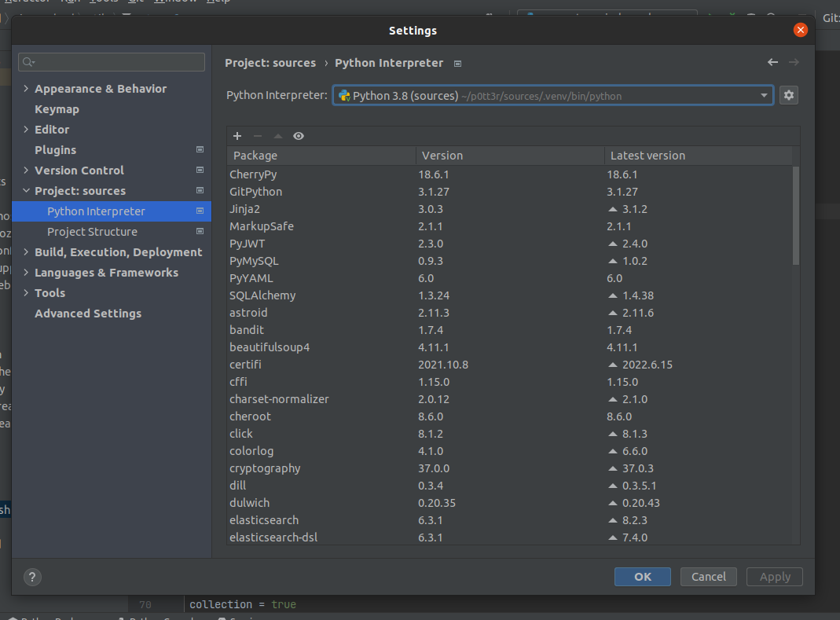Click Project: sources breadcrumb

[270, 63]
